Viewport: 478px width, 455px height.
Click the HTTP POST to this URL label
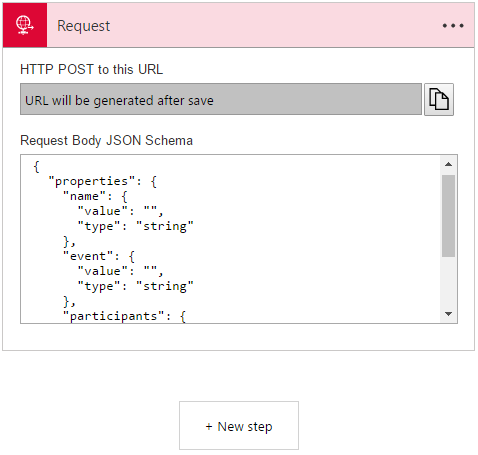click(x=92, y=69)
